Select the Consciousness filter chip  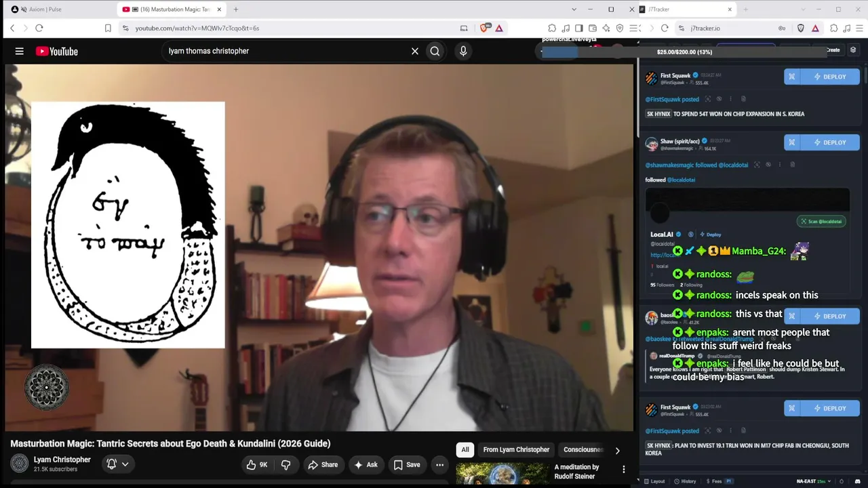tap(583, 449)
